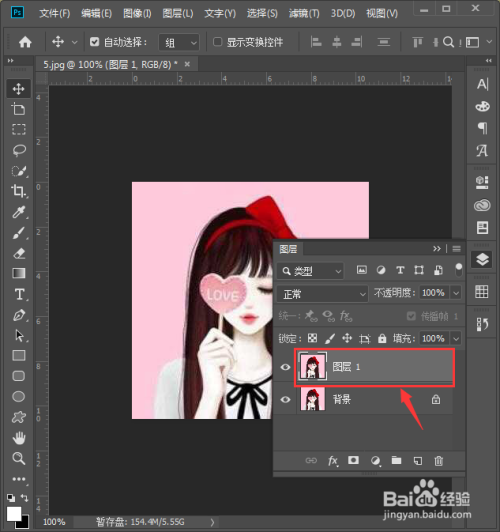This screenshot has height=532, width=500.
Task: Click the Home icon in options bar
Action: click(x=25, y=42)
